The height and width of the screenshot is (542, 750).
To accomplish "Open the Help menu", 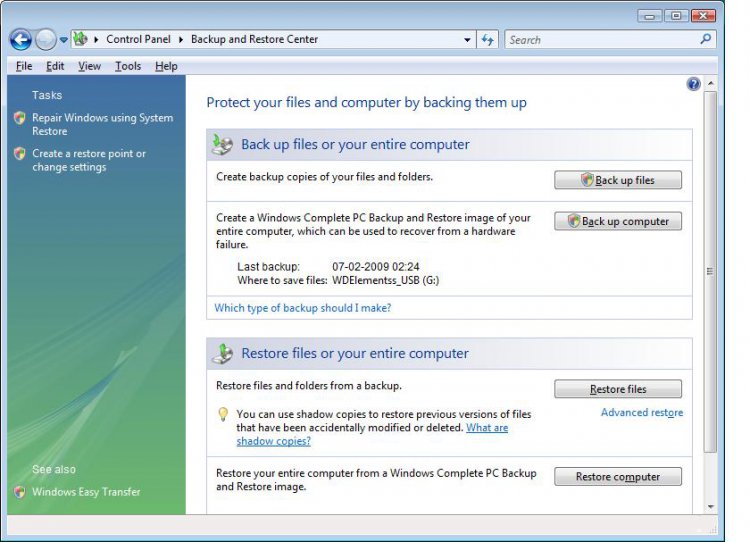I will pyautogui.click(x=166, y=66).
